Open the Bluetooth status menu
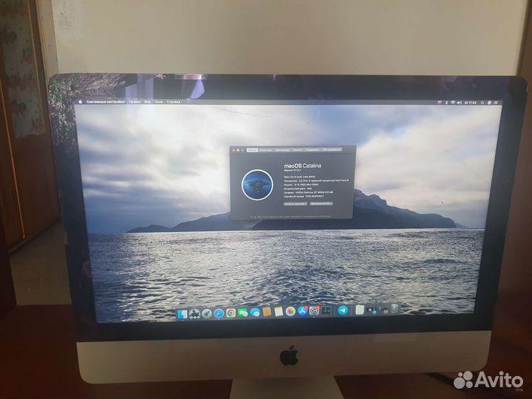 (x=446, y=103)
